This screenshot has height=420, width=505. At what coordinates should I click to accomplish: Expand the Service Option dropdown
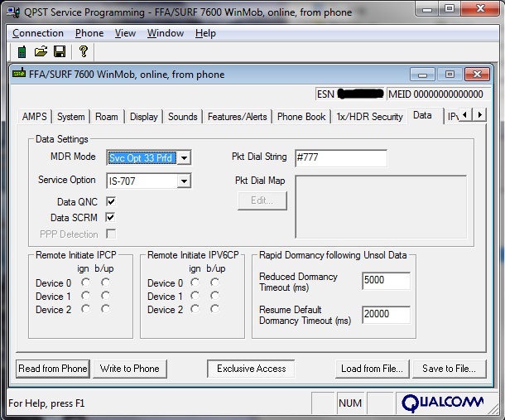(185, 181)
